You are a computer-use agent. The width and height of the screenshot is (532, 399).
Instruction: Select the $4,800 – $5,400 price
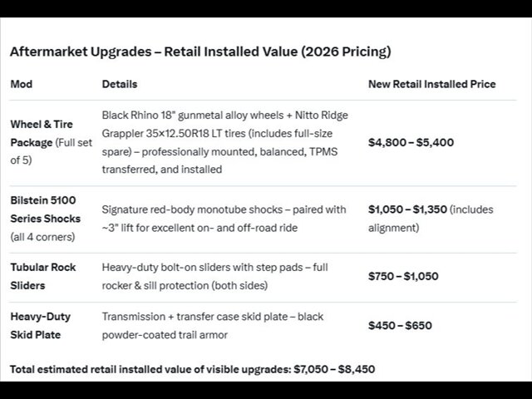click(x=411, y=142)
